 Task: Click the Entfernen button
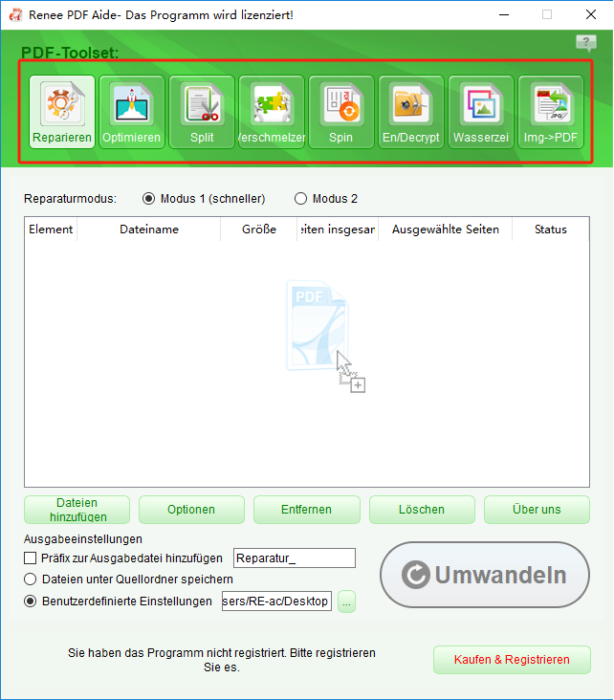(x=307, y=510)
